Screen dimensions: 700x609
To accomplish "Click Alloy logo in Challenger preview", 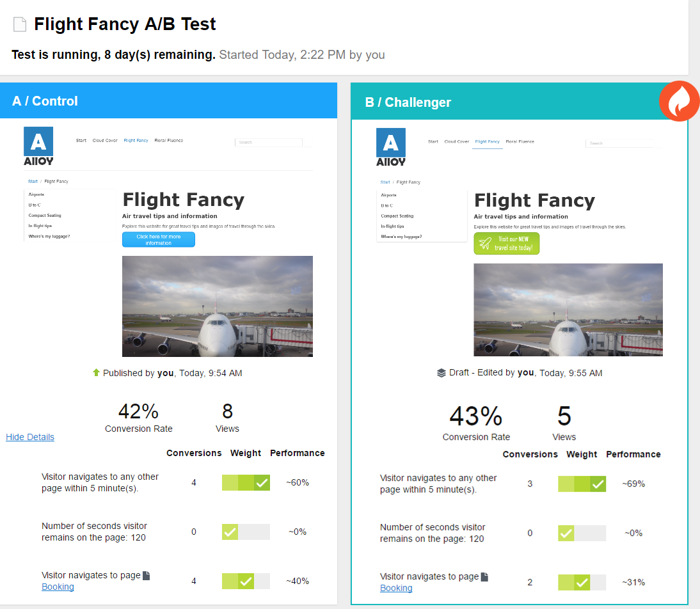I will pos(391,147).
